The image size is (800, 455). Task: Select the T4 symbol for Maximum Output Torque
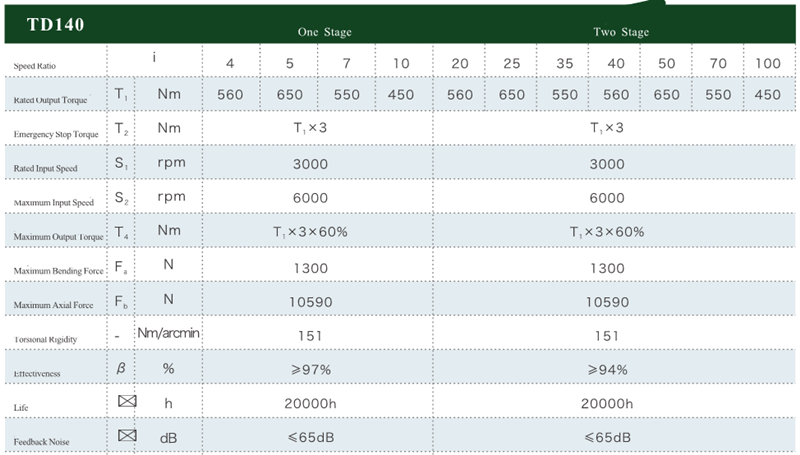pyautogui.click(x=121, y=232)
